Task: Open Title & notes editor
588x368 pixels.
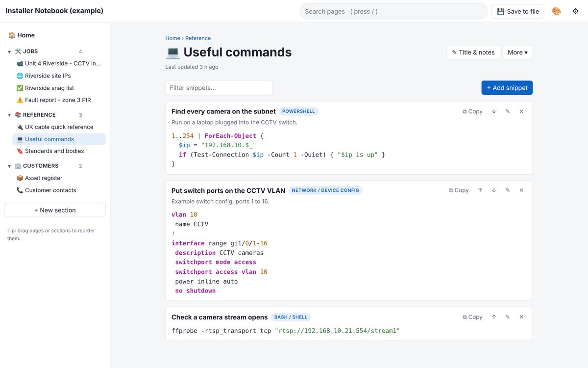Action: 473,53
